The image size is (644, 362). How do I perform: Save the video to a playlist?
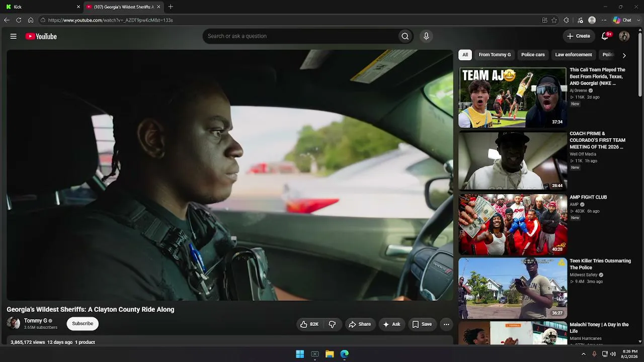click(422, 324)
